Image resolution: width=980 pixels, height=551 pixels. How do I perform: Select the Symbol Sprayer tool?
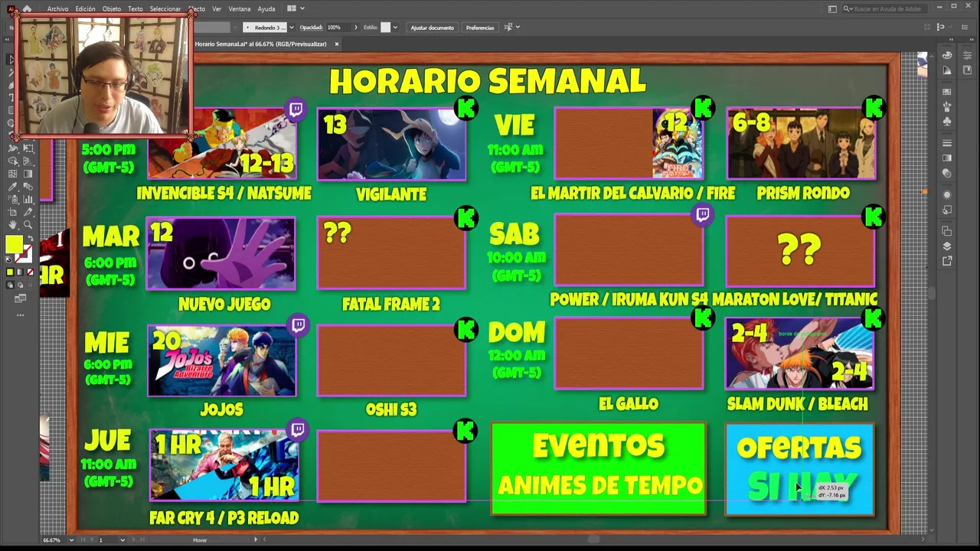coord(12,199)
